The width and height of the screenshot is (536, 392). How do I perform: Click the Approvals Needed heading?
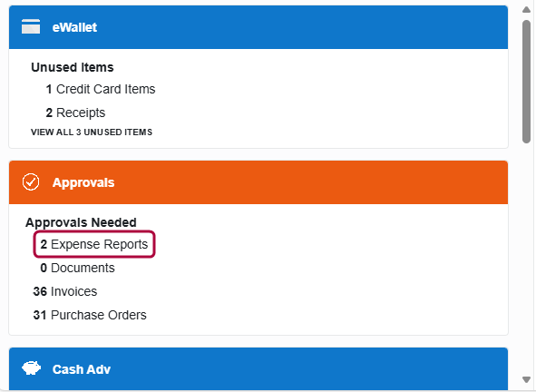tap(81, 222)
